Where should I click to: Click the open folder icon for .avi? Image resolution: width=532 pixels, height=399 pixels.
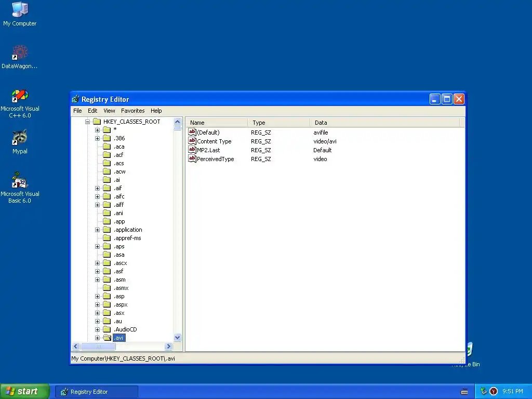[107, 338]
